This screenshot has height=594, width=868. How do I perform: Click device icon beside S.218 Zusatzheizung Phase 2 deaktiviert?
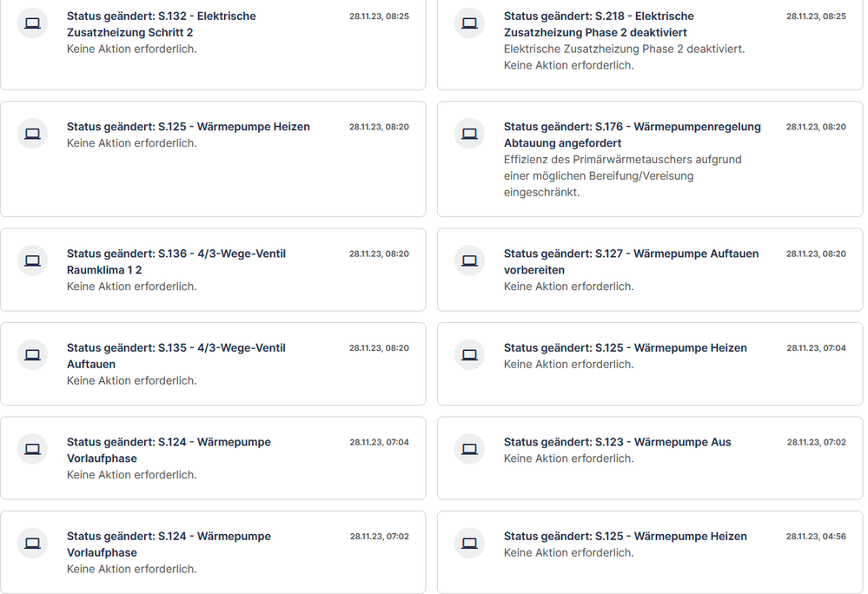[469, 23]
